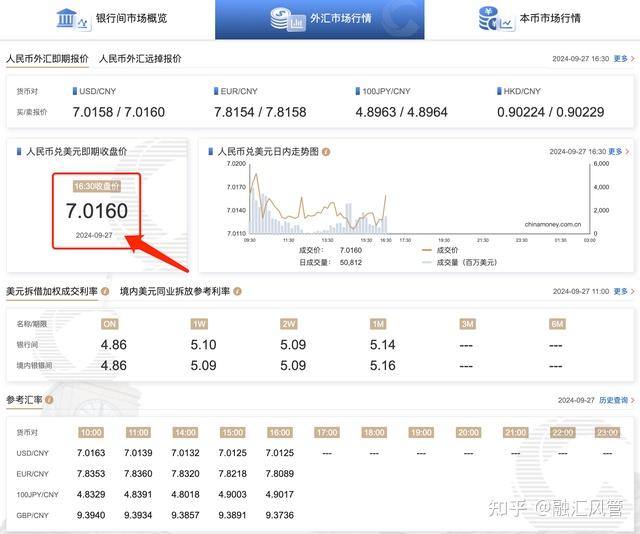The height and width of the screenshot is (534, 640).
Task: Select 人民币外汇远掉报价 sub-tab
Action: (x=140, y=59)
